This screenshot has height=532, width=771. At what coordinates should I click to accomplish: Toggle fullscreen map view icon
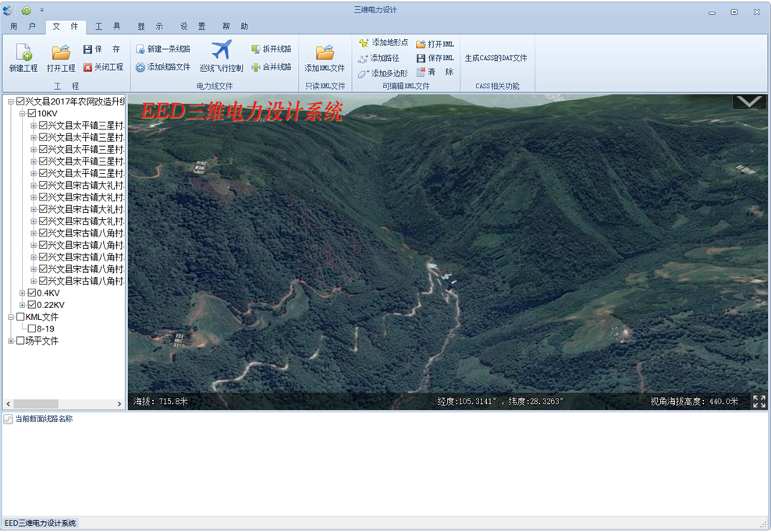click(x=759, y=402)
